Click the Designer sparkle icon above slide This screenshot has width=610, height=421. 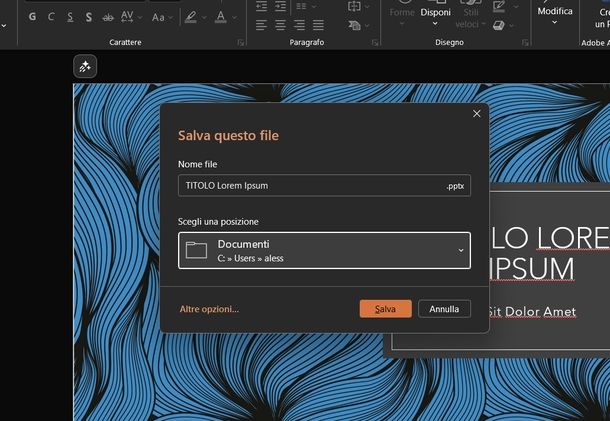point(85,67)
